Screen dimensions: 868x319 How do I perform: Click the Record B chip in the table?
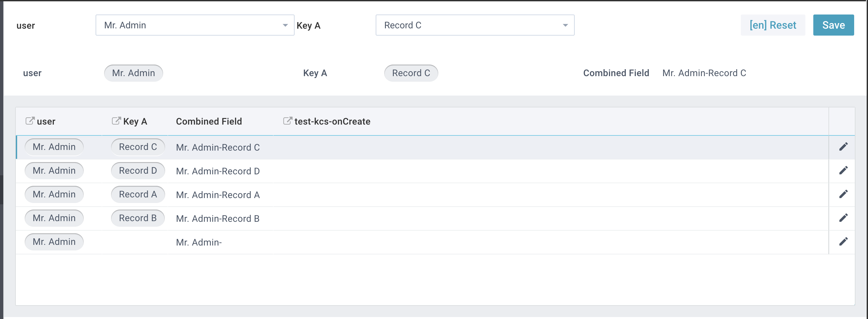137,218
